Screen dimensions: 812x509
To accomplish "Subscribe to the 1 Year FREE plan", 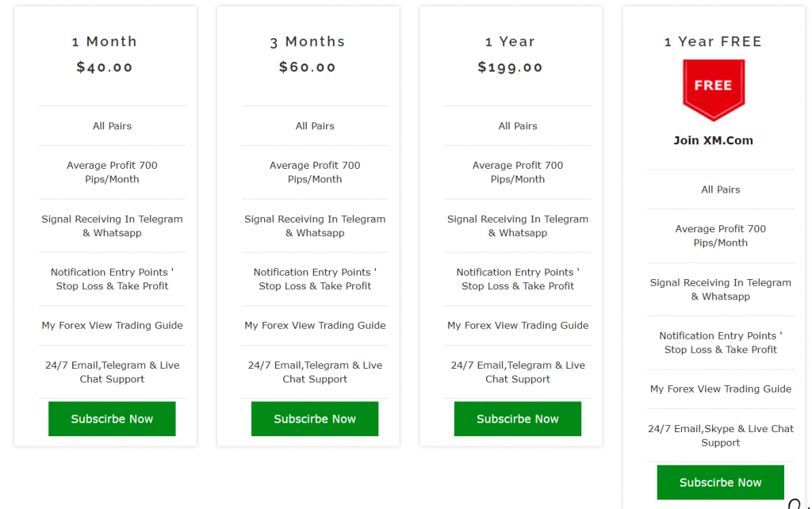I will click(x=720, y=482).
